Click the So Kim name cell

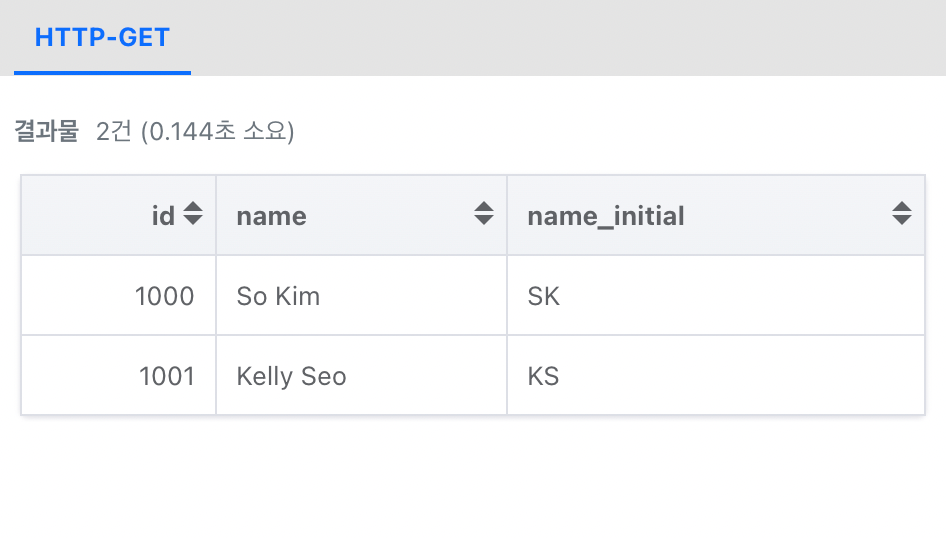click(x=278, y=296)
